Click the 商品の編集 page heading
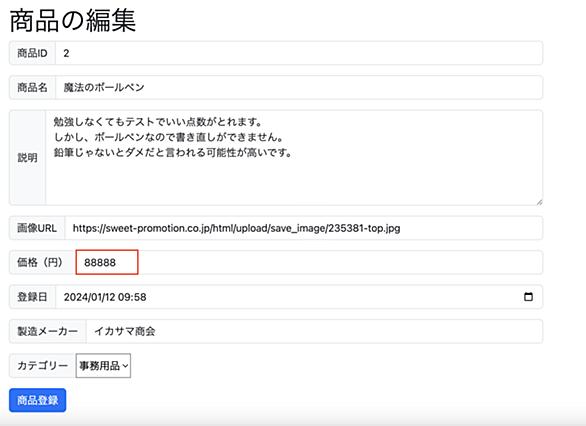 73,21
